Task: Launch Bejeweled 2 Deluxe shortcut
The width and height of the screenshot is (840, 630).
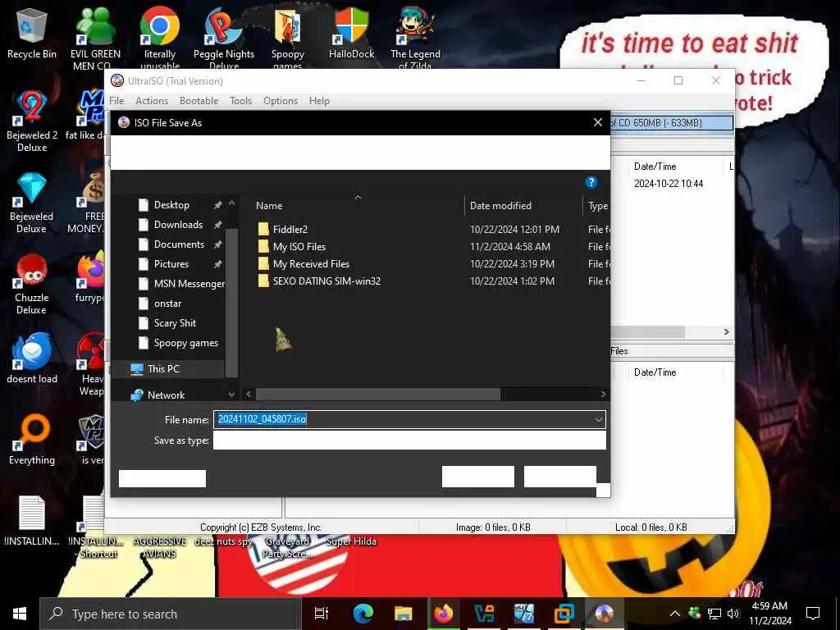Action: 32,121
